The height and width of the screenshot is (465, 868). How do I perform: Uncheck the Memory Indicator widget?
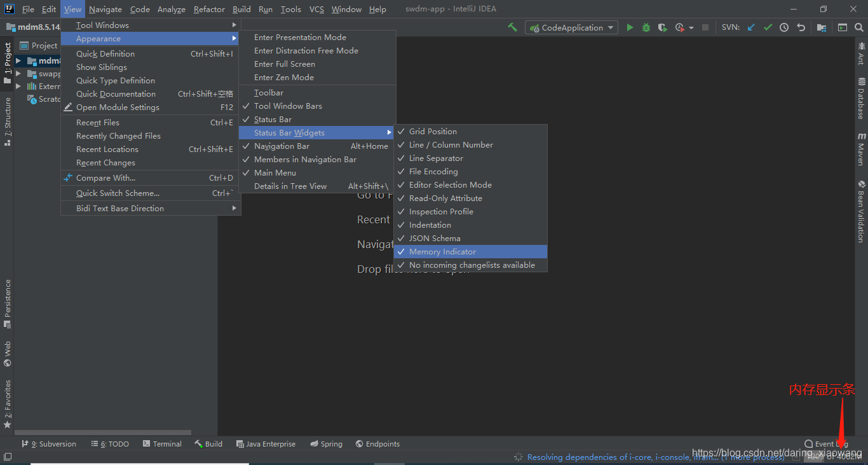(470, 252)
